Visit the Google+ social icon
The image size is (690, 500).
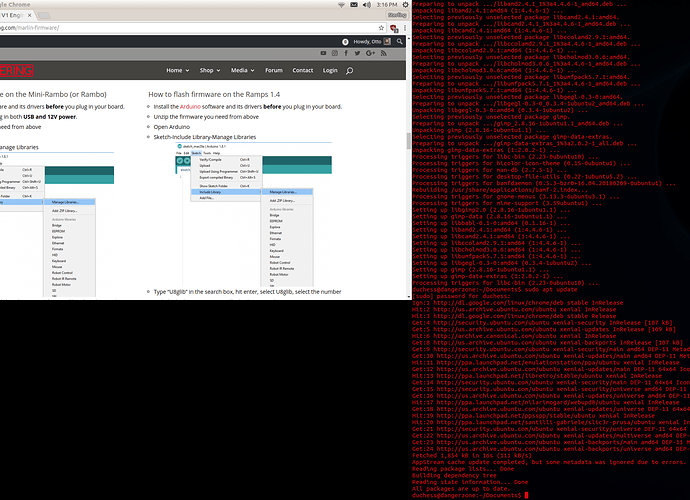371,53
